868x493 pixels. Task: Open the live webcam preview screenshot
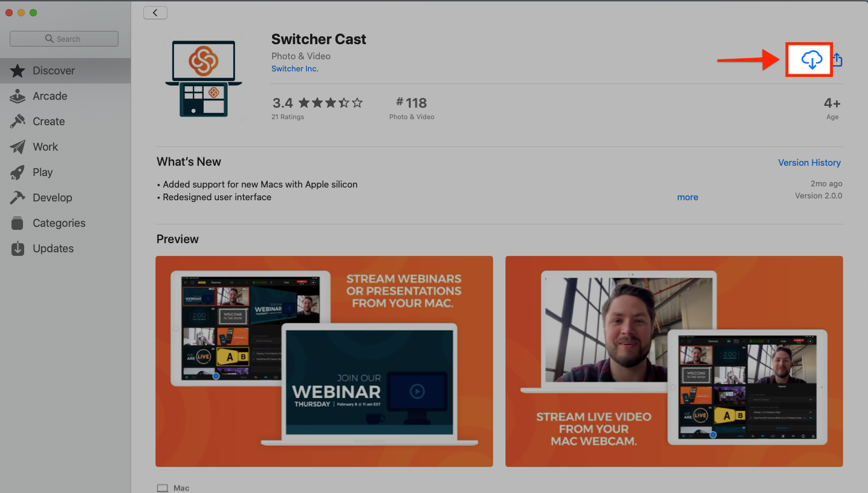tap(674, 361)
